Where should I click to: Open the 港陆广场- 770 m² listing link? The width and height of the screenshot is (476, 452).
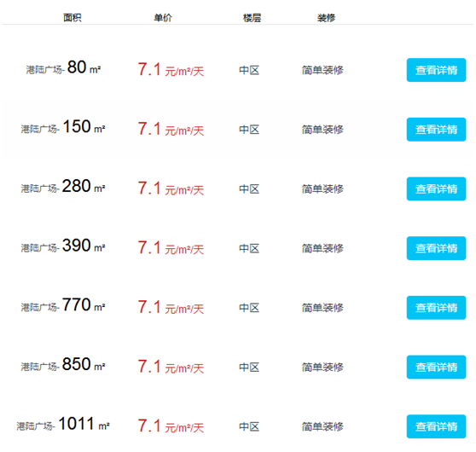[x=63, y=305]
